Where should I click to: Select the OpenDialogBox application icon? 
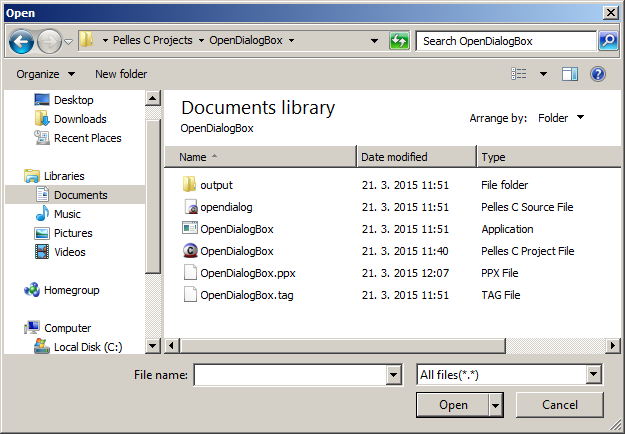[190, 228]
